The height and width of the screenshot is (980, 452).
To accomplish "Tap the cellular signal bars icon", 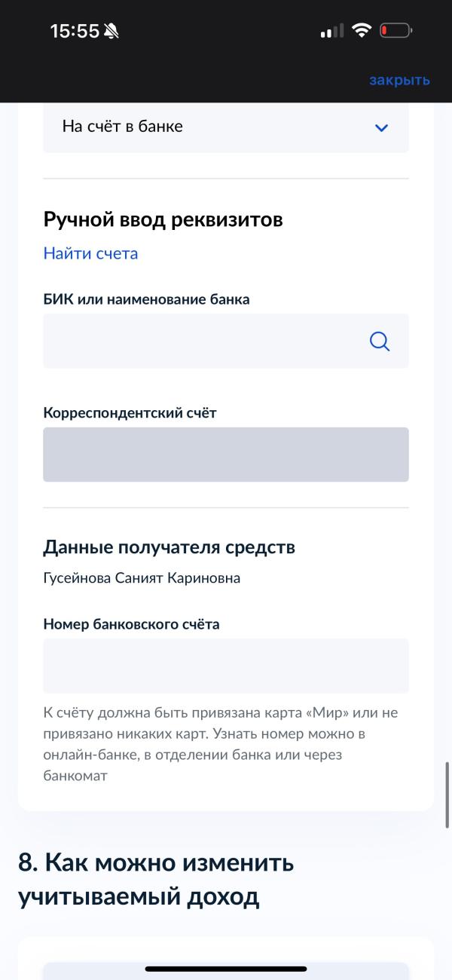I will click(x=331, y=32).
